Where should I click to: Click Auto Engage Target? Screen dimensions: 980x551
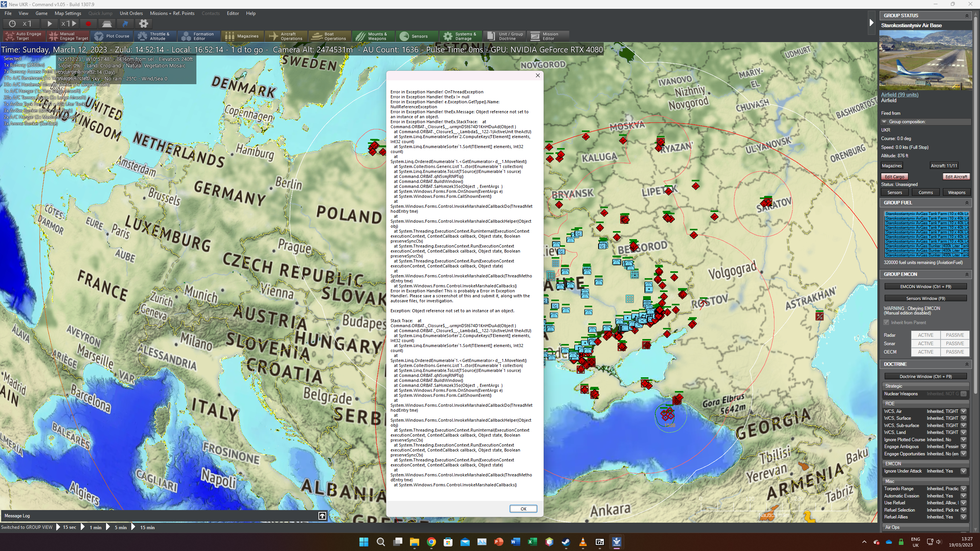pos(24,36)
